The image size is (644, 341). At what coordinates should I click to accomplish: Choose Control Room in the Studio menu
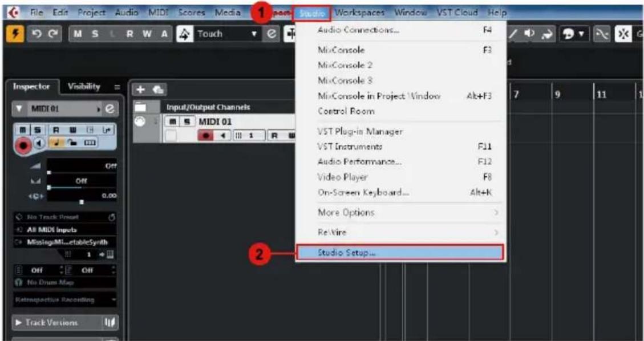point(400,111)
